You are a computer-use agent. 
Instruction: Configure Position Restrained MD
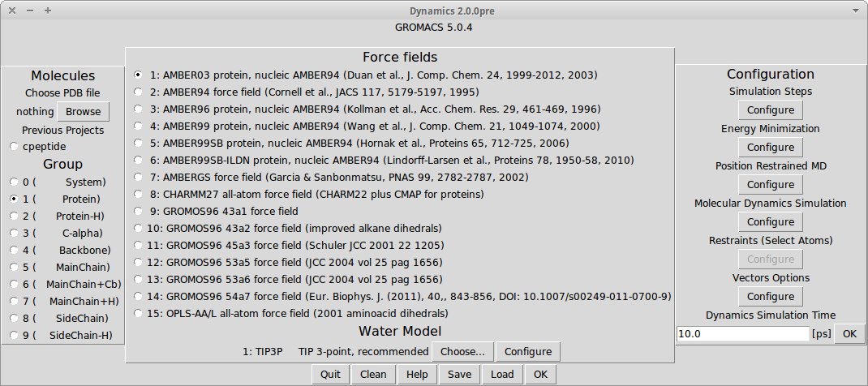coord(771,185)
